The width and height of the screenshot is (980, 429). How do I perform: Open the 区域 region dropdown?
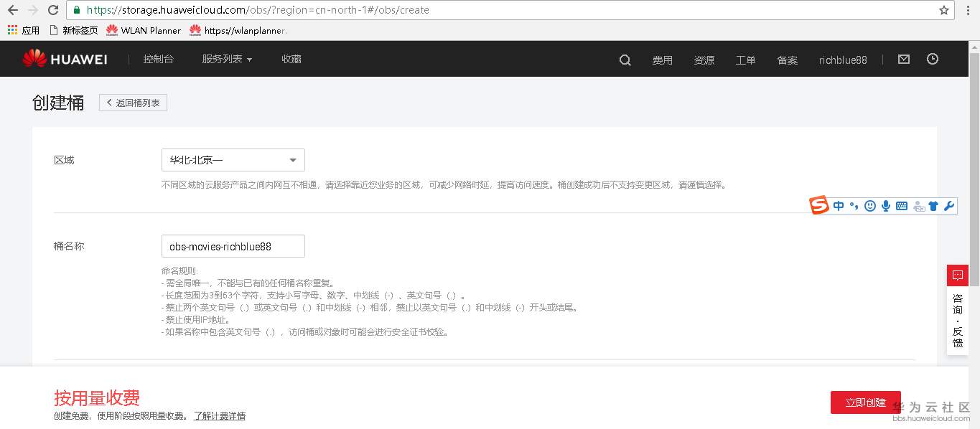(x=233, y=160)
